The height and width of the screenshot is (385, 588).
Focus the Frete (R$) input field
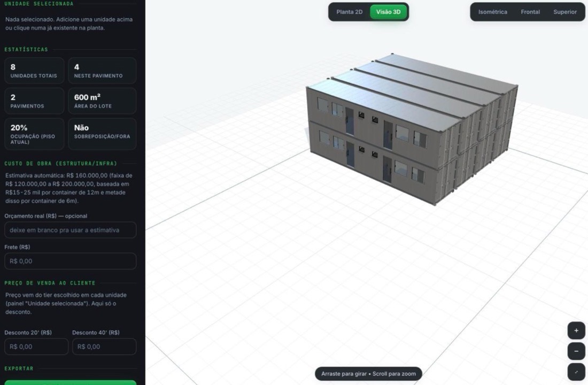pyautogui.click(x=70, y=261)
